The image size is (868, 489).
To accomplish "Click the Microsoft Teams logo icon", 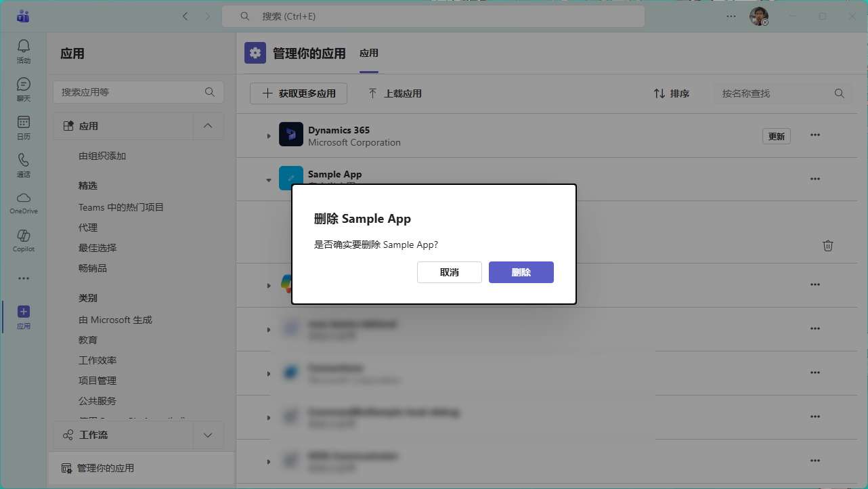I will click(x=23, y=16).
